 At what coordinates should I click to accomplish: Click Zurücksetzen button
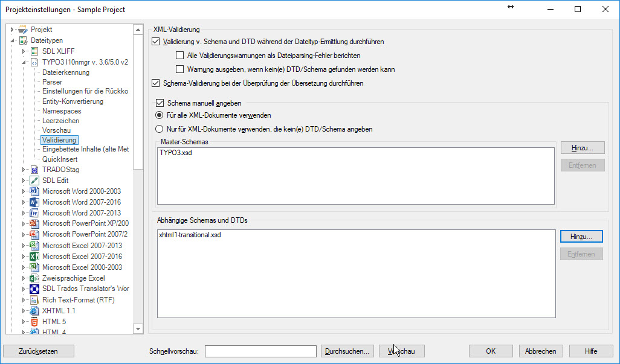point(38,351)
